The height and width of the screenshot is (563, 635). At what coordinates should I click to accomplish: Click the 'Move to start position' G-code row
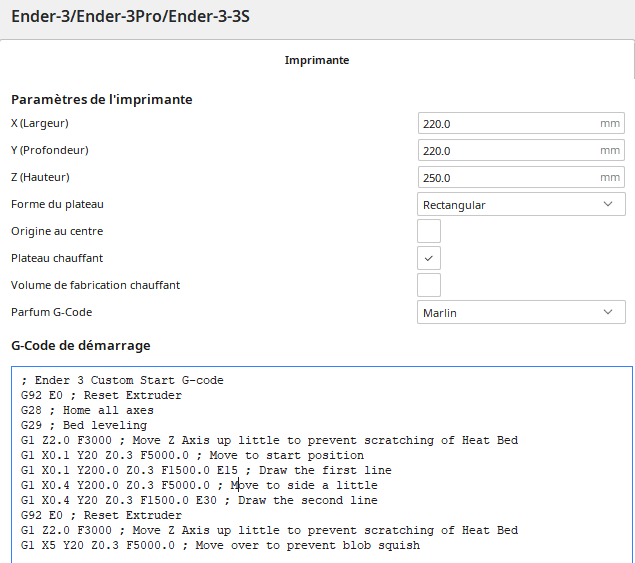click(x=192, y=455)
